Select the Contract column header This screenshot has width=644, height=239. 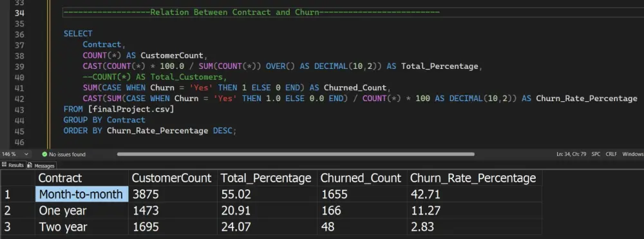[x=82, y=178]
